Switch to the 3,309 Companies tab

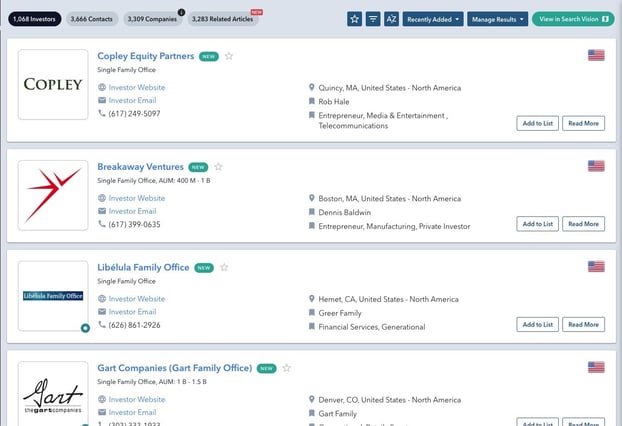coord(152,19)
